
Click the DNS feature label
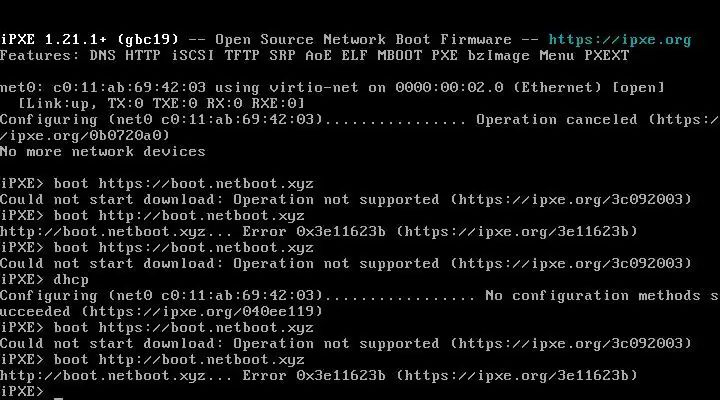click(106, 56)
